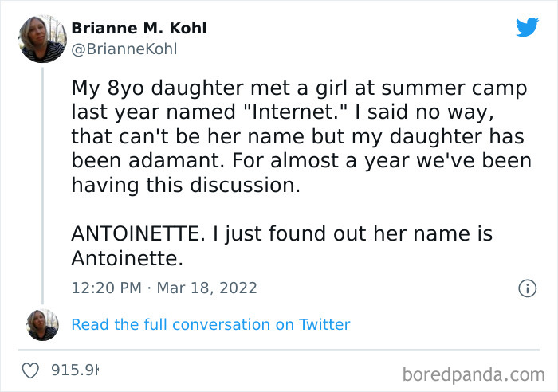Screen dimensions: 558x392
Task: Open Brianne M. Kohl's large profile photo
Action: pos(42,38)
